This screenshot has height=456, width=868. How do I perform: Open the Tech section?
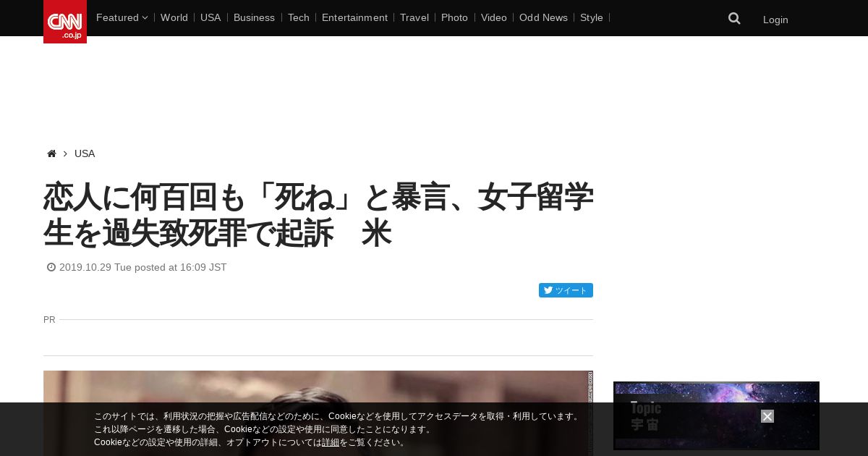click(x=298, y=17)
